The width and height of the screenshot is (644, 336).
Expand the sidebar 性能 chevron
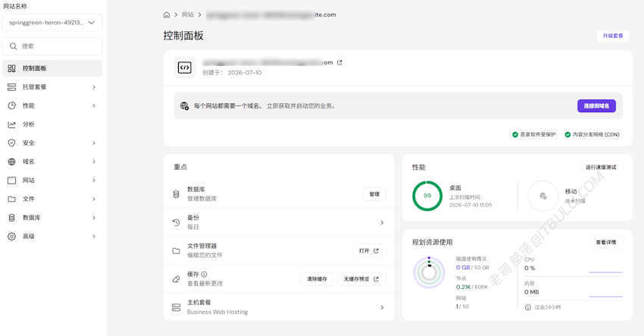(x=94, y=105)
